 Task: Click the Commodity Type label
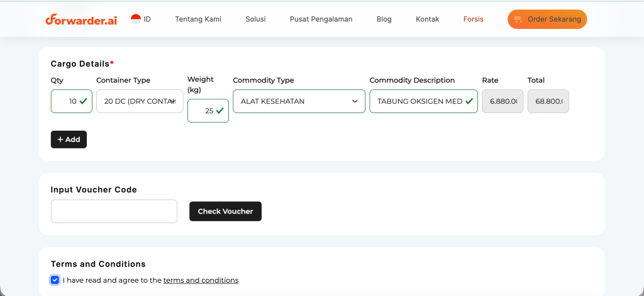[264, 80]
